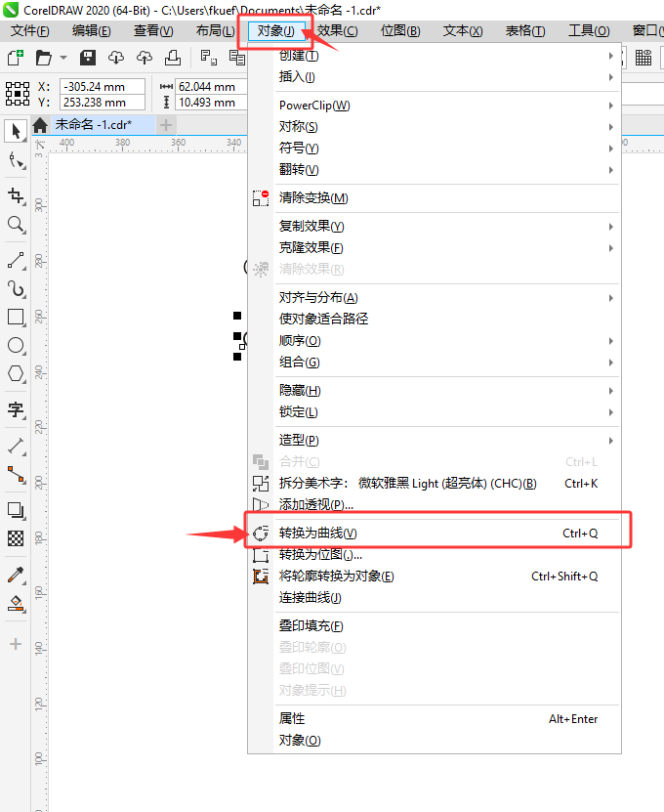This screenshot has height=812, width=664.
Task: Select the Zoom magnifier tool
Action: [x=16, y=224]
